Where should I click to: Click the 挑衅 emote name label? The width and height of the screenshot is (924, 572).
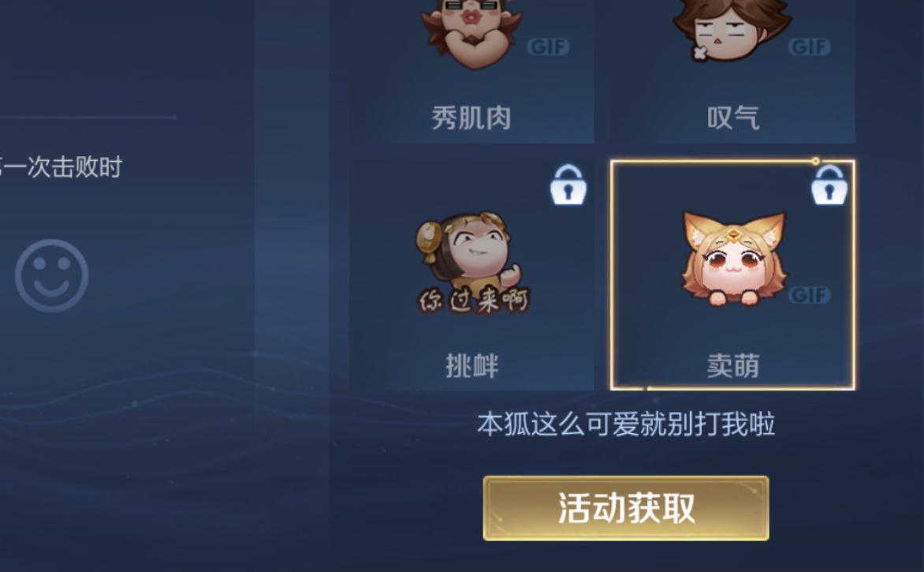pyautogui.click(x=472, y=366)
